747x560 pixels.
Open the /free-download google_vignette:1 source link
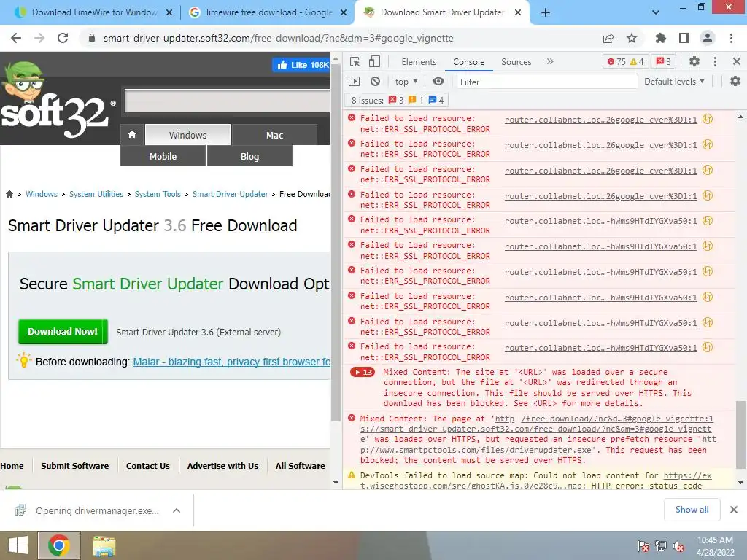tap(617, 419)
